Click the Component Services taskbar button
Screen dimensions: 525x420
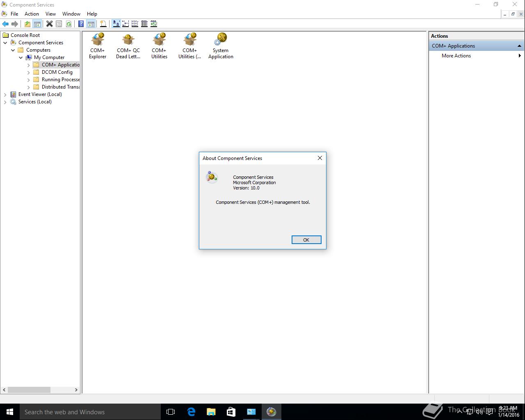tap(271, 412)
